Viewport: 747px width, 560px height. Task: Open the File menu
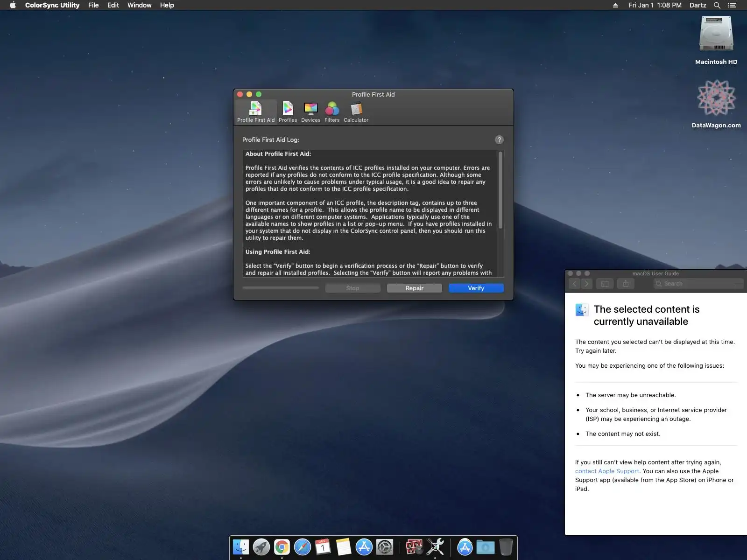pyautogui.click(x=93, y=5)
